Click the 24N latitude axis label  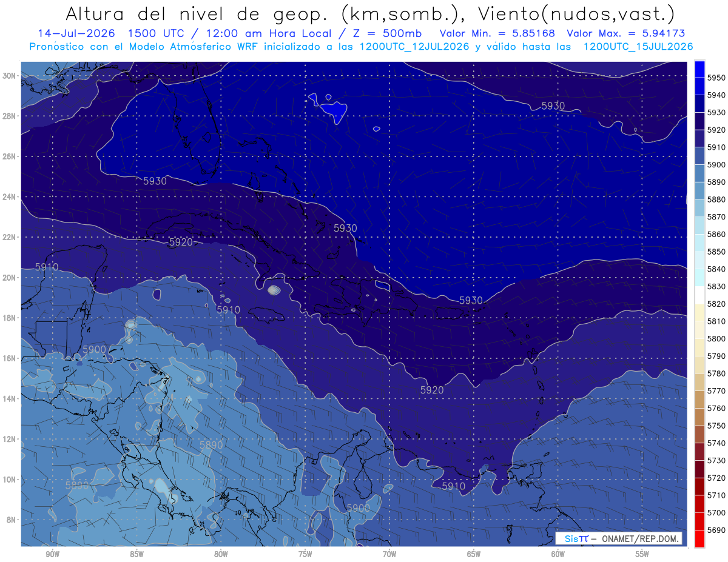pos(9,196)
